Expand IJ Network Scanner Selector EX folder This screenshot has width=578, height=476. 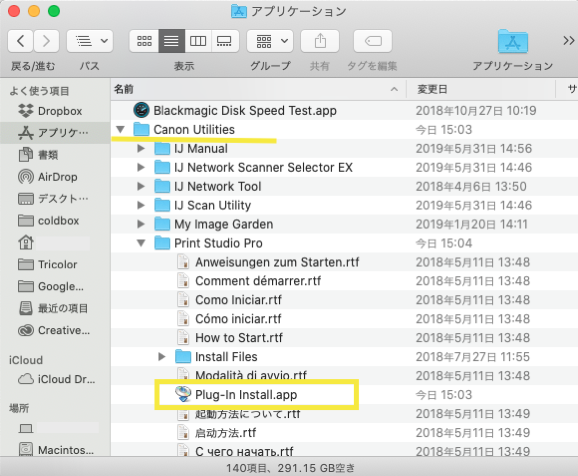[141, 167]
